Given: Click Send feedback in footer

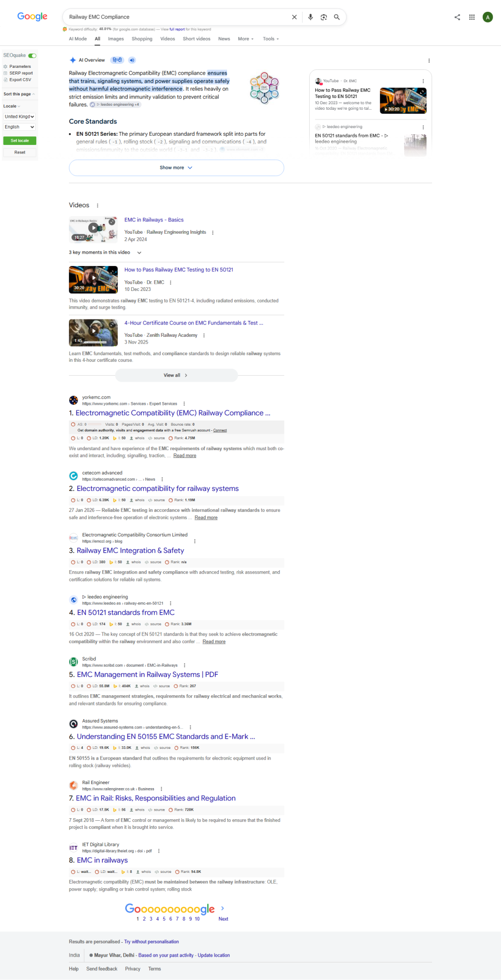Looking at the screenshot, I should point(102,969).
